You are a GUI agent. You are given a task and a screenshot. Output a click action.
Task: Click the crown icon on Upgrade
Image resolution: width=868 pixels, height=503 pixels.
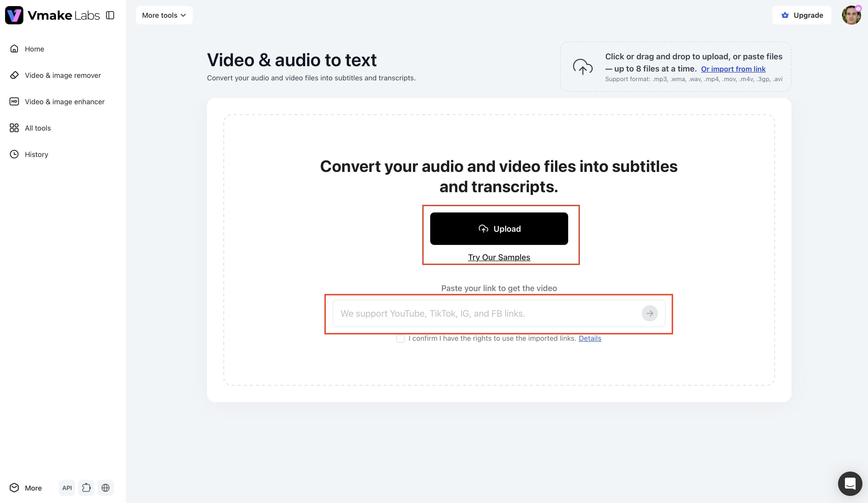785,15
